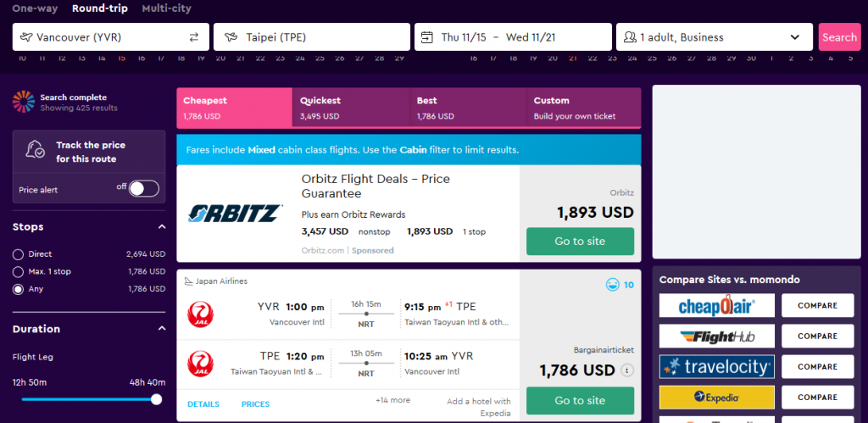
Task: Open the calendar icon in date field
Action: coord(427,37)
